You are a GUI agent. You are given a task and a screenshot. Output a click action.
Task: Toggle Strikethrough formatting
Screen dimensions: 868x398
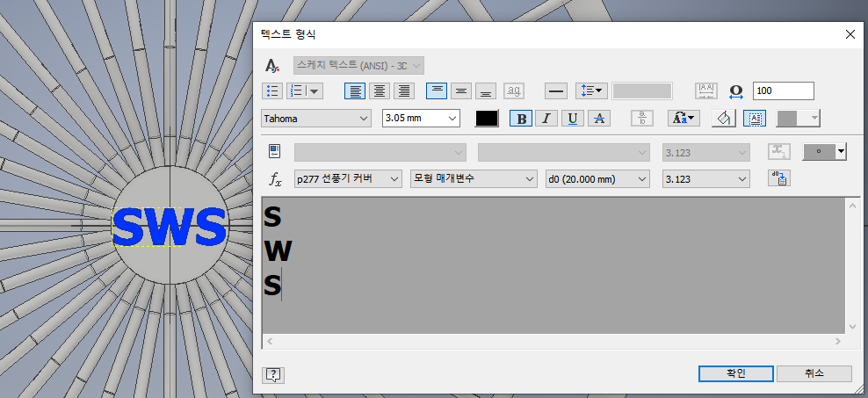pyautogui.click(x=599, y=119)
